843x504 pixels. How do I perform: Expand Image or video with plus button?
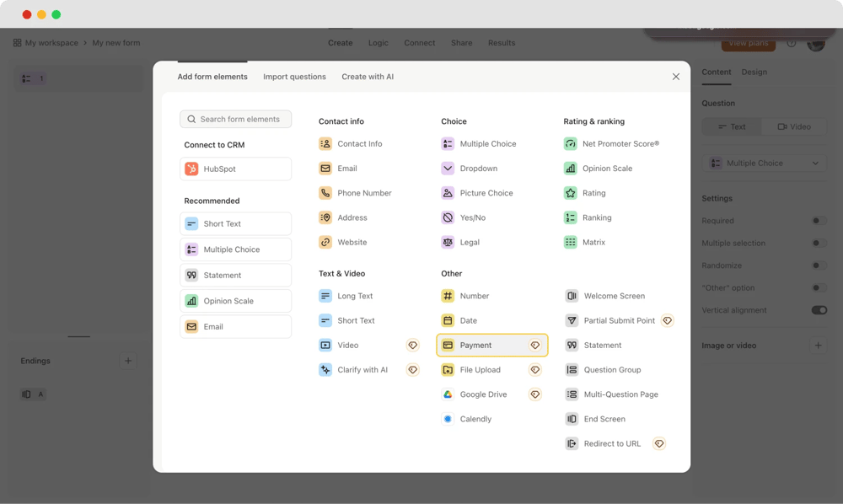pyautogui.click(x=818, y=346)
